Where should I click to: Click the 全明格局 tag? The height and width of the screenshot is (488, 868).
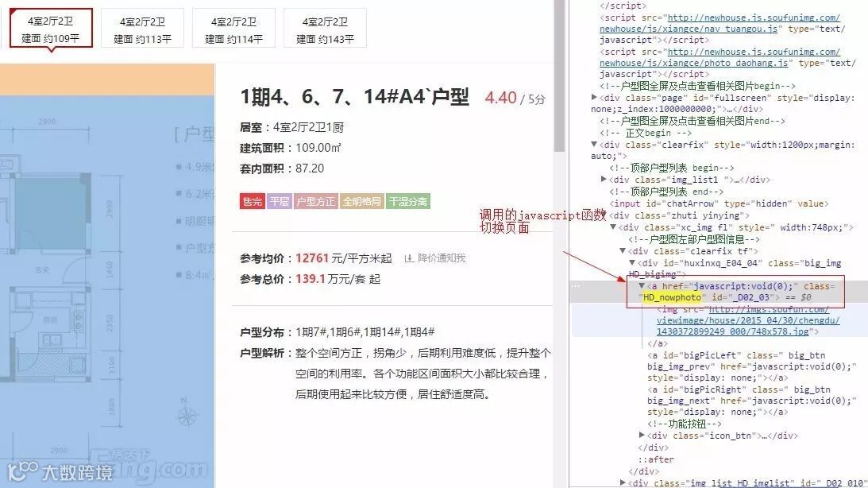(x=362, y=201)
